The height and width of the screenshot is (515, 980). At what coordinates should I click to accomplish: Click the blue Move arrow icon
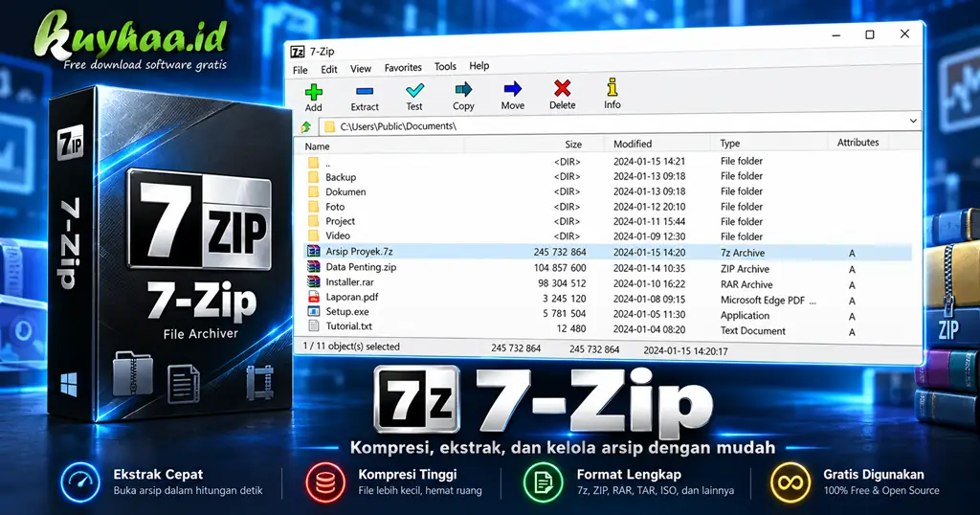tap(513, 89)
